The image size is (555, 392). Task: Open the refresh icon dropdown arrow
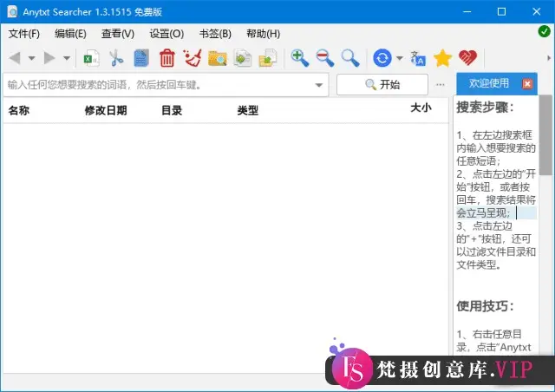coord(400,58)
